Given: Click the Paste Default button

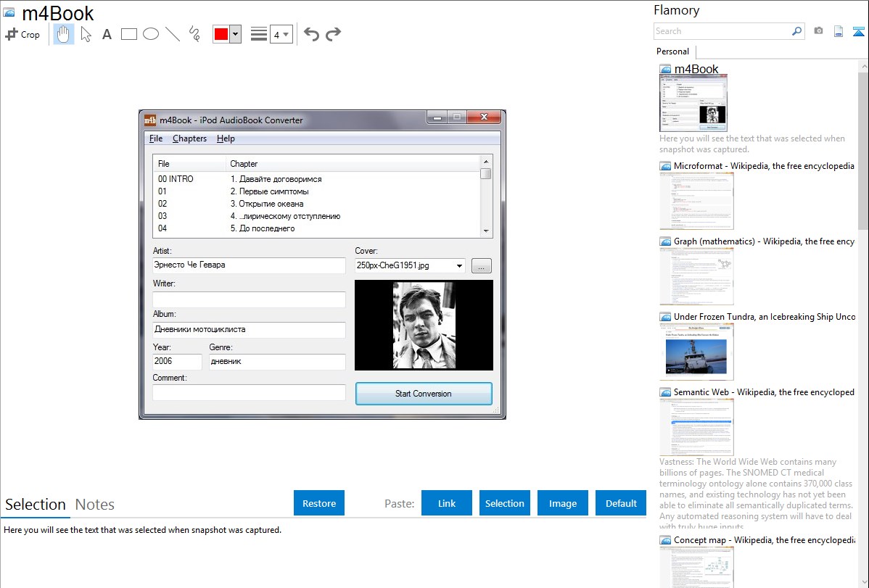Looking at the screenshot, I should pos(621,503).
